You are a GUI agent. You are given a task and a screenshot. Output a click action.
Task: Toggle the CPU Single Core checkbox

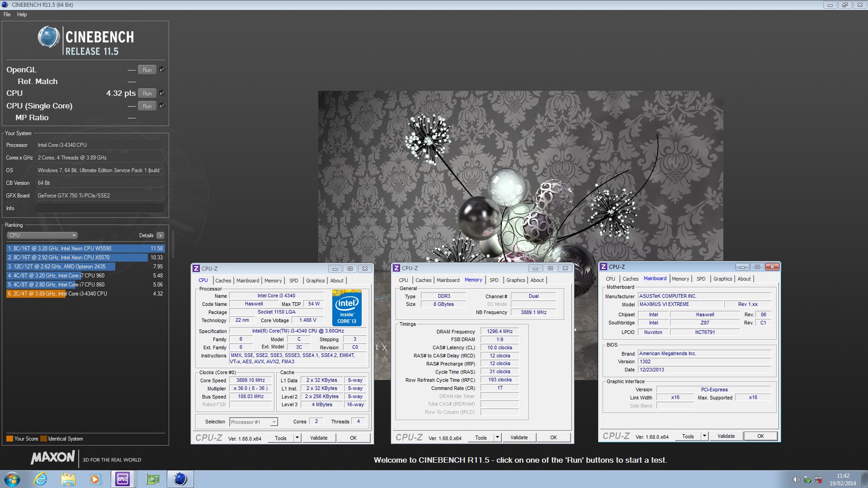[162, 106]
